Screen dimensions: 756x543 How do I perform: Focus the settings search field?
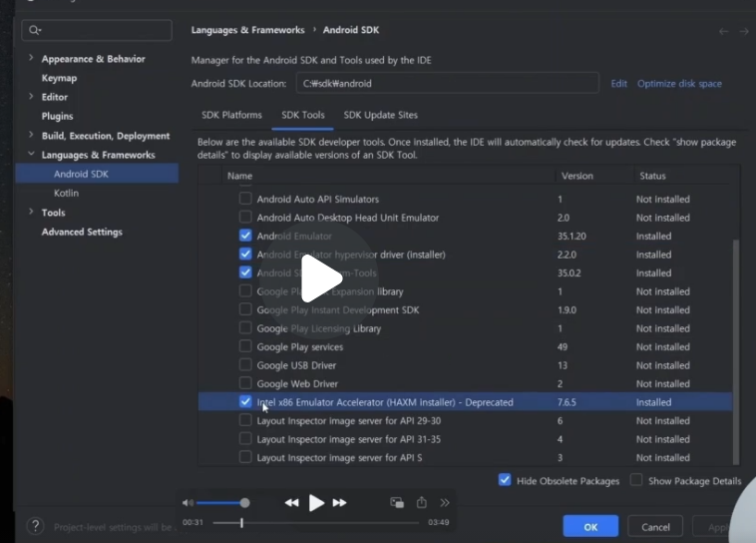coord(97,30)
